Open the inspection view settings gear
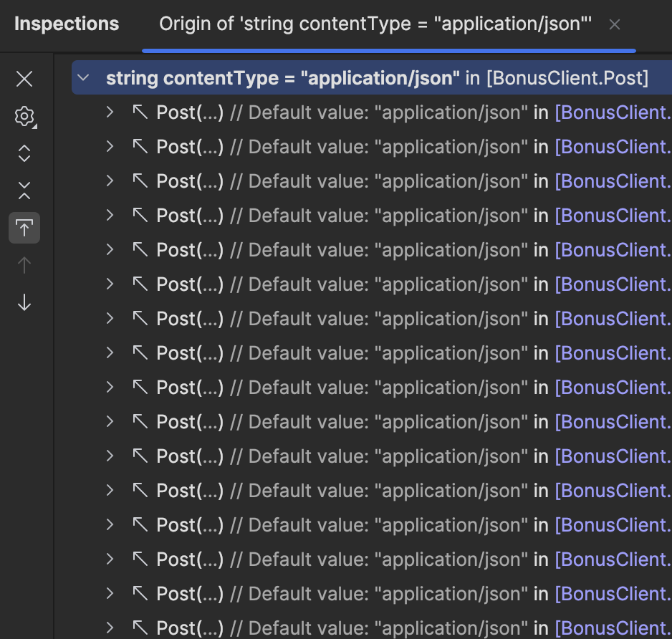 (24, 116)
